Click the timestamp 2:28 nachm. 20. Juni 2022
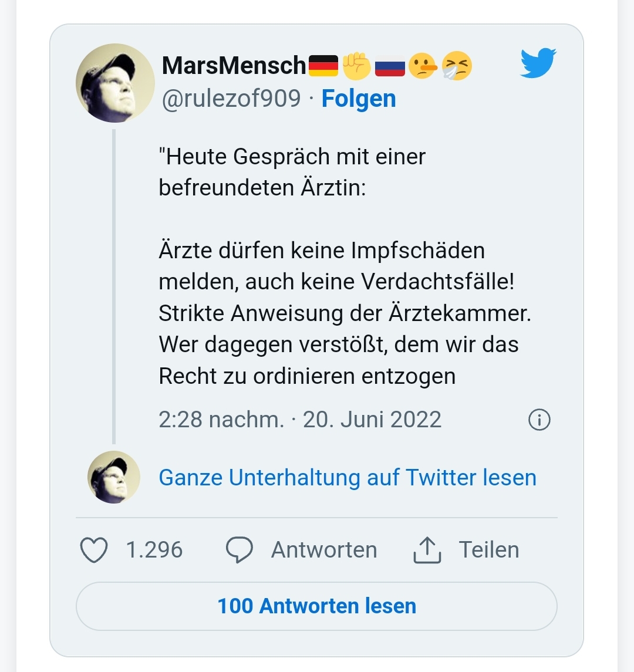 [300, 420]
